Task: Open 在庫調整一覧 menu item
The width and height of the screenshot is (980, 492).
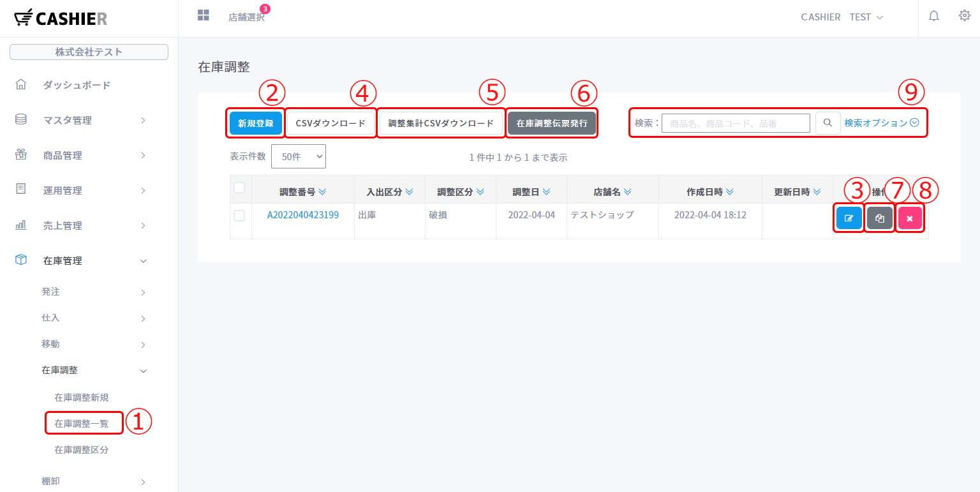Action: pos(82,423)
